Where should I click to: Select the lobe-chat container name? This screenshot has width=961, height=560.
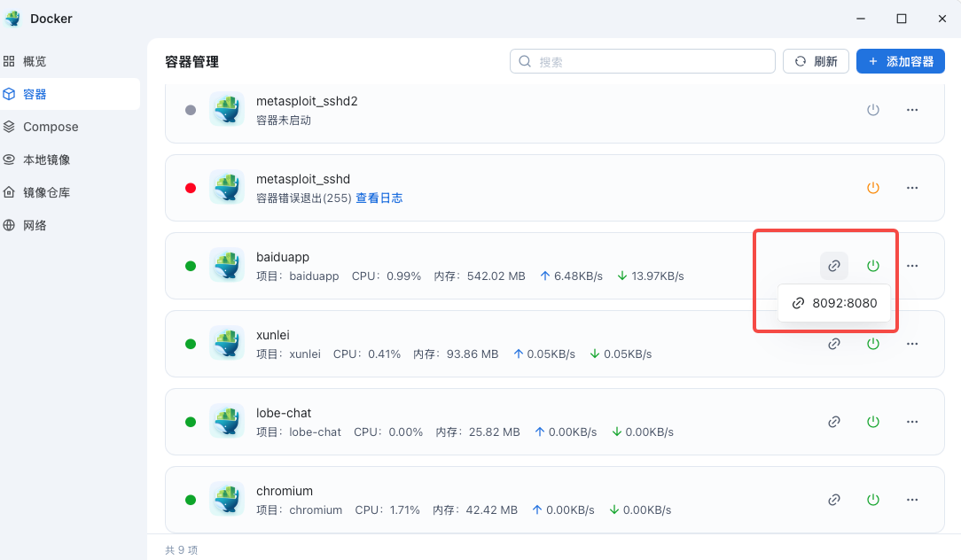[284, 413]
